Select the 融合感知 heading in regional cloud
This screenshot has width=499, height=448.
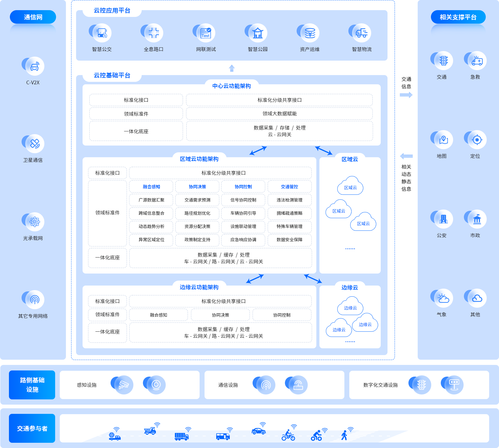click(151, 187)
